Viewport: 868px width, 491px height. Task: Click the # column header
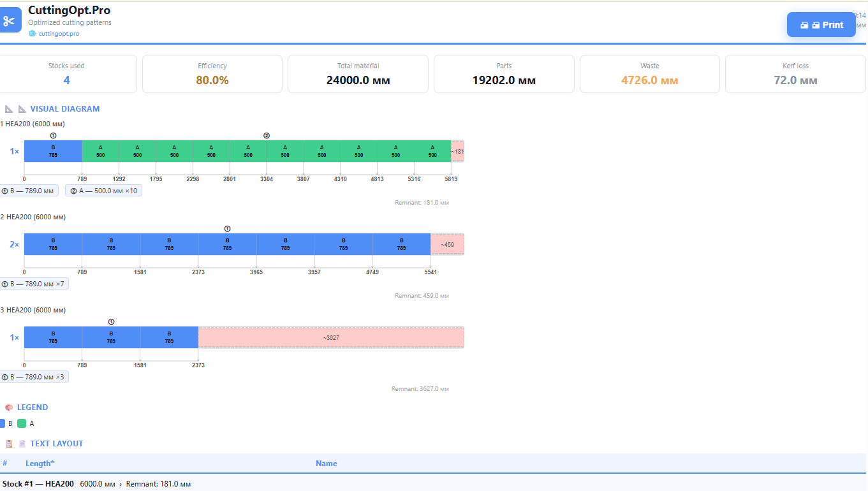[5, 464]
